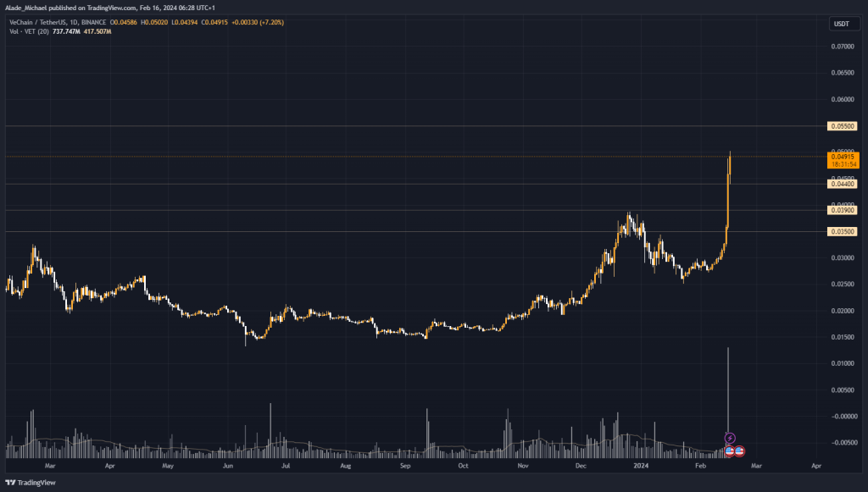
Task: Click the 0.07000 price axis label
Action: [843, 47]
